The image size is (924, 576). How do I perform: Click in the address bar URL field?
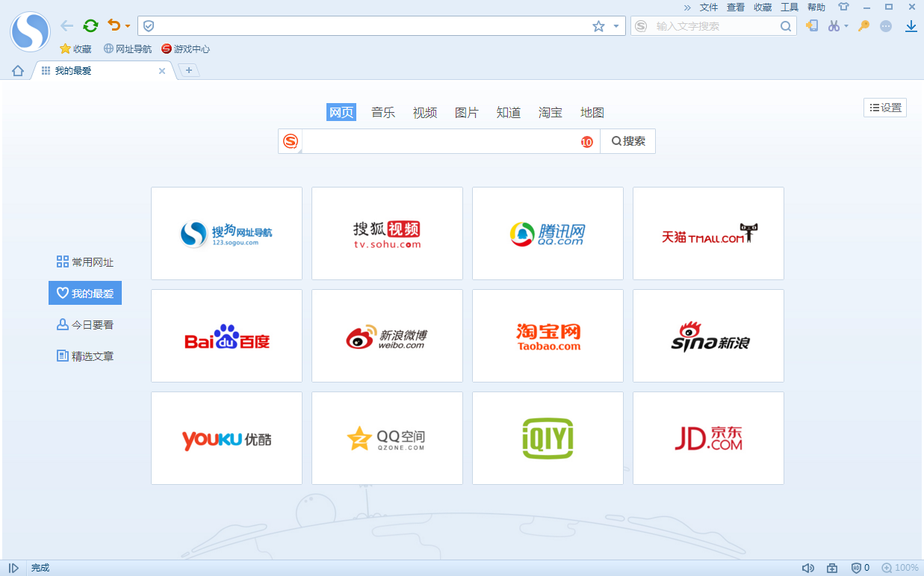click(373, 26)
